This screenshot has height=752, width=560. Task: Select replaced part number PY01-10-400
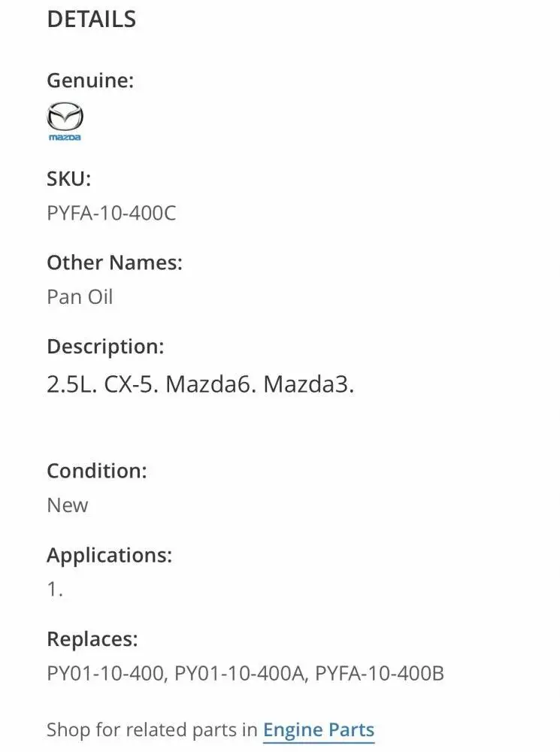point(105,674)
